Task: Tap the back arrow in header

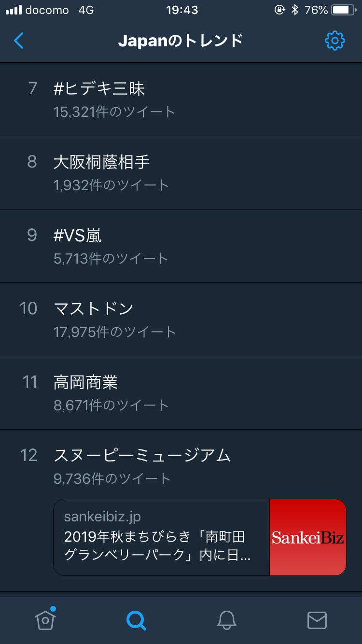Action: click(18, 41)
